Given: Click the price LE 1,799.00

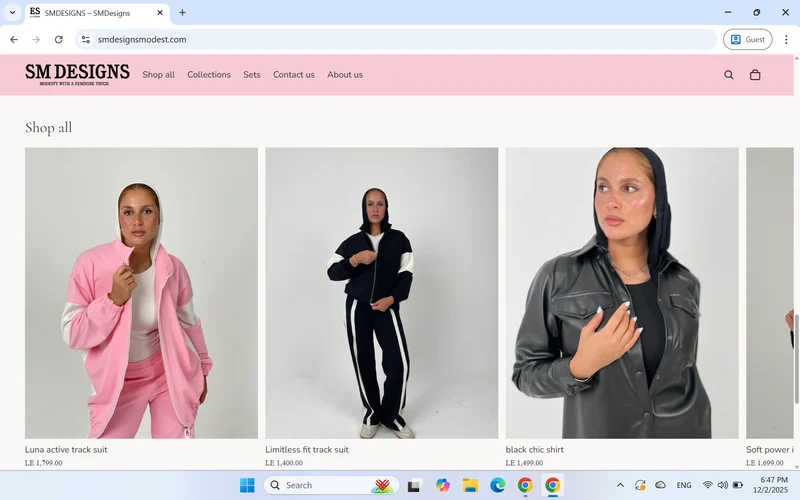Looking at the screenshot, I should pyautogui.click(x=43, y=463).
